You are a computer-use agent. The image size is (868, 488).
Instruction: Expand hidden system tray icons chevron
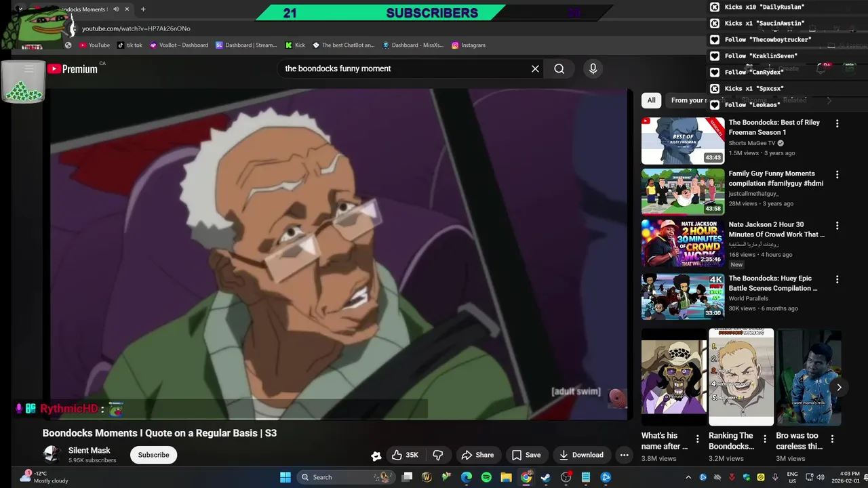tap(688, 477)
